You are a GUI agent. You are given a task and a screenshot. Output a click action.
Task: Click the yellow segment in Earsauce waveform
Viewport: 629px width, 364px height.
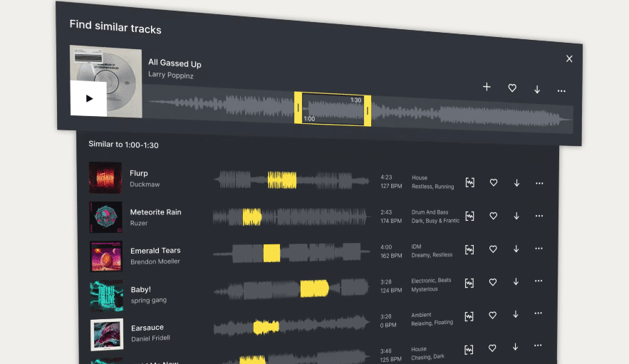point(266,327)
